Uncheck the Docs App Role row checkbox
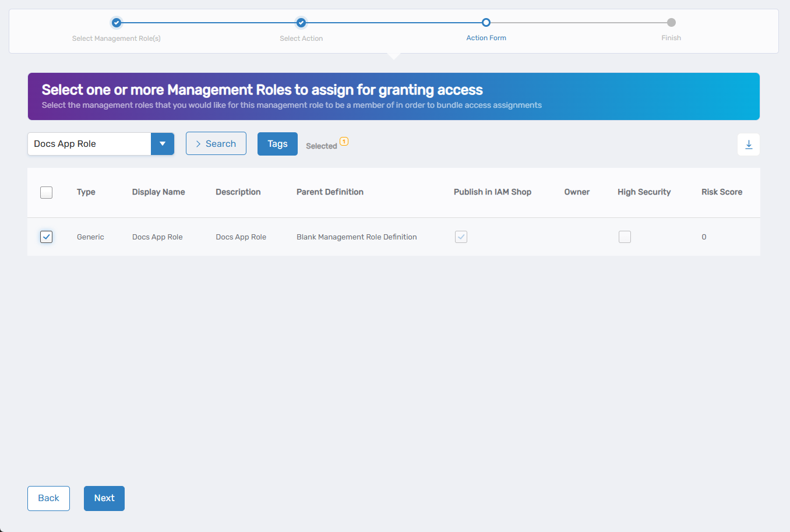 pos(46,237)
